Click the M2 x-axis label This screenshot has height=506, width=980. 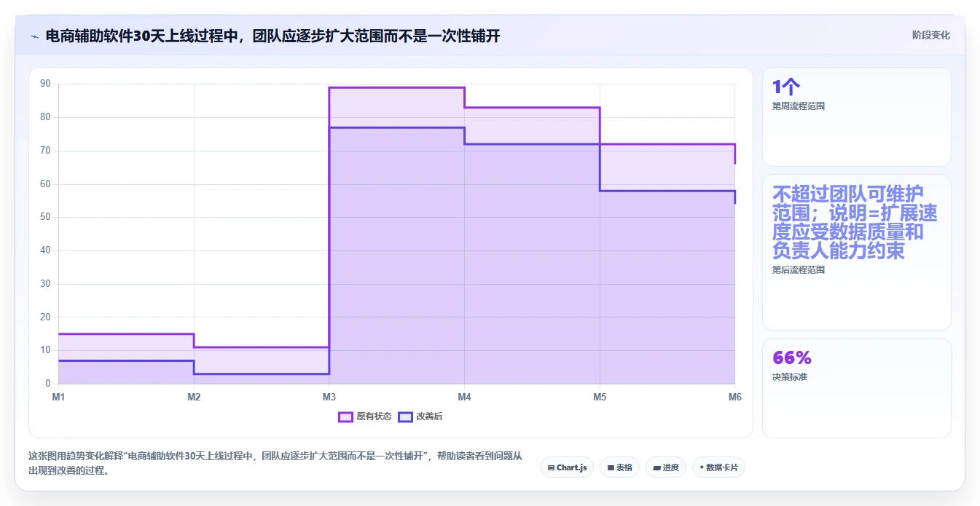[x=194, y=397]
